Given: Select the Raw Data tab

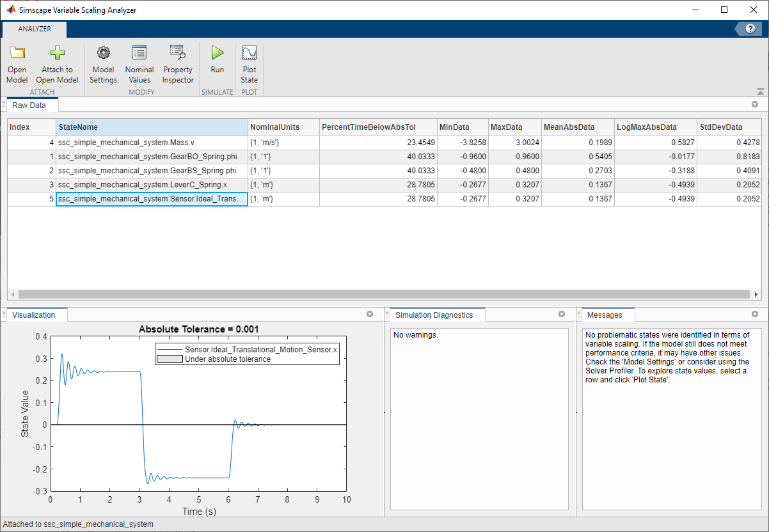Looking at the screenshot, I should 31,105.
